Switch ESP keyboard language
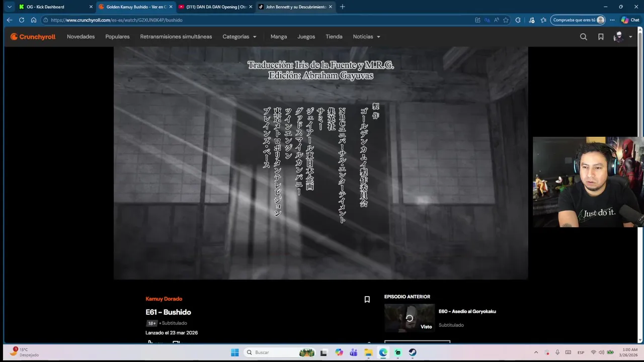This screenshot has width=644, height=362. (581, 352)
